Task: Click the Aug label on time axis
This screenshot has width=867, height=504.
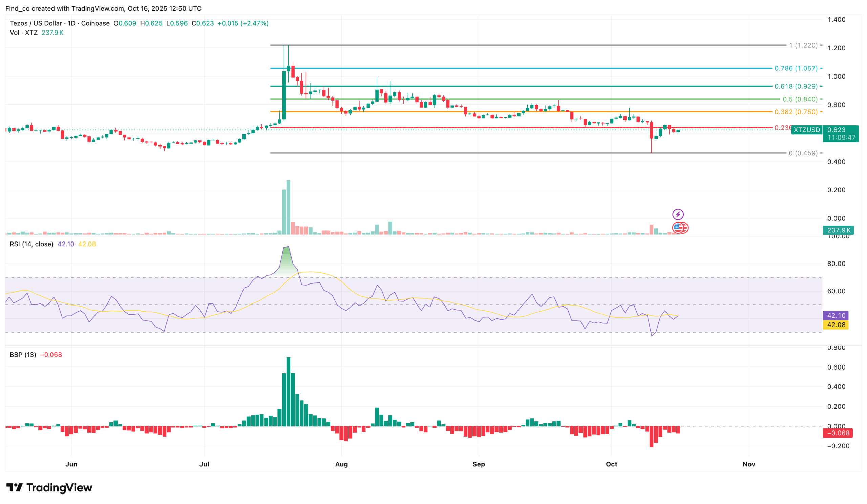Action: pyautogui.click(x=341, y=464)
